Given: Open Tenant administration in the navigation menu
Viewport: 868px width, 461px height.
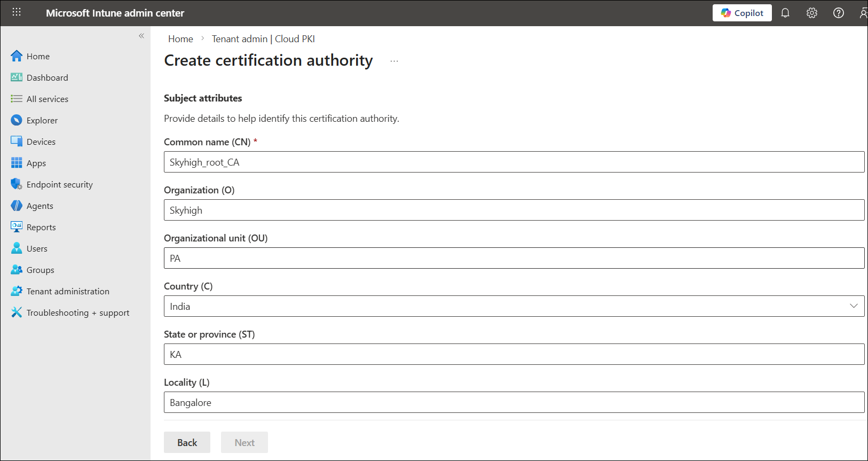Looking at the screenshot, I should tap(68, 291).
